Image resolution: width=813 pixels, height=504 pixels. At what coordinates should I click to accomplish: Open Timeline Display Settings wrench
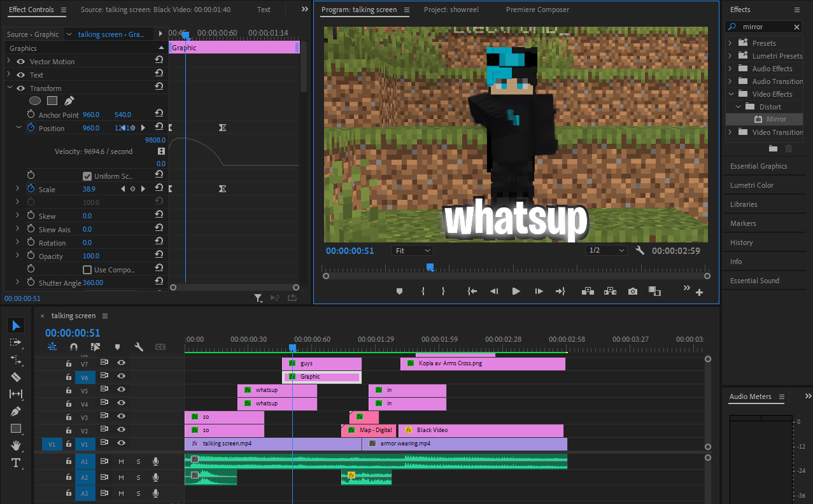pos(139,347)
